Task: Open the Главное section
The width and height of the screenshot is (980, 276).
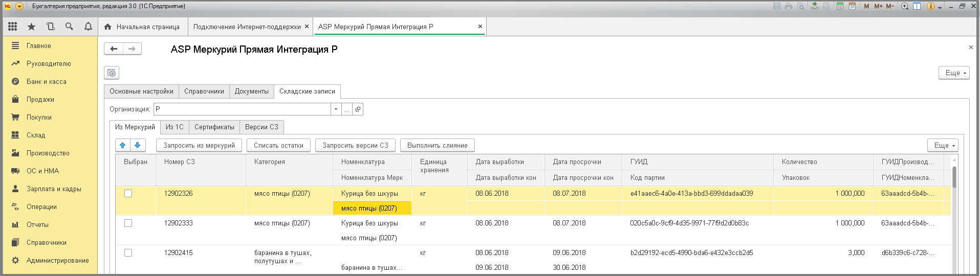Action: (50, 45)
